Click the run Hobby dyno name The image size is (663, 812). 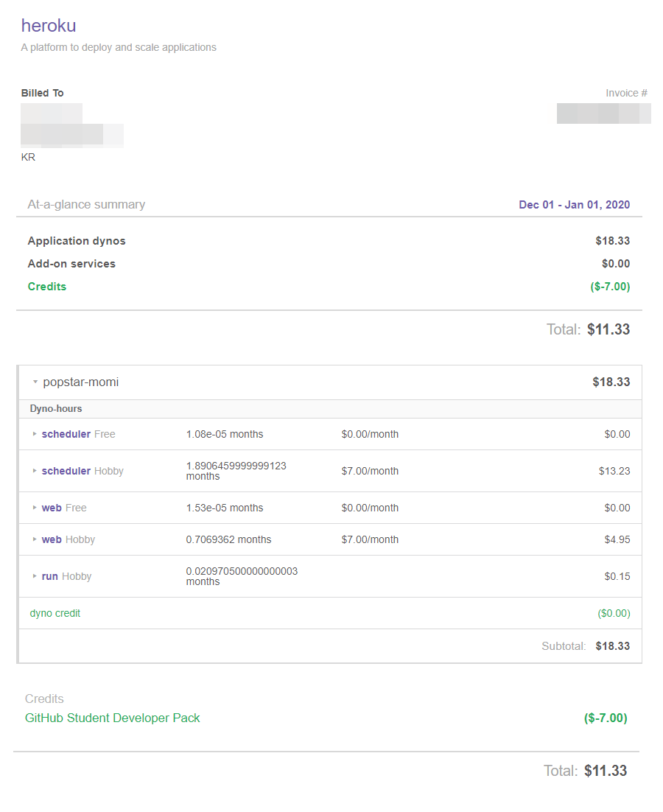point(49,576)
